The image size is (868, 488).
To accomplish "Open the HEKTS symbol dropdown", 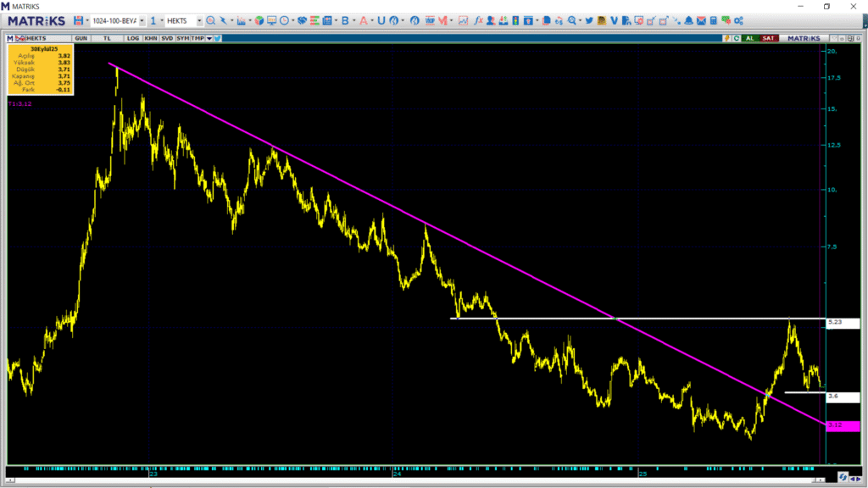I will point(199,20).
